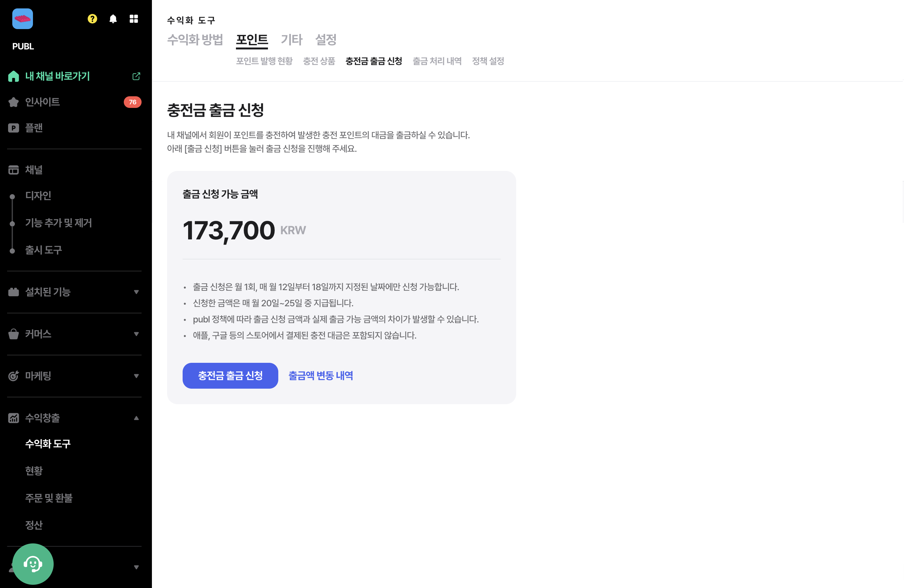This screenshot has width=905, height=588.
Task: Open the green chat support icon
Action: coord(34,564)
